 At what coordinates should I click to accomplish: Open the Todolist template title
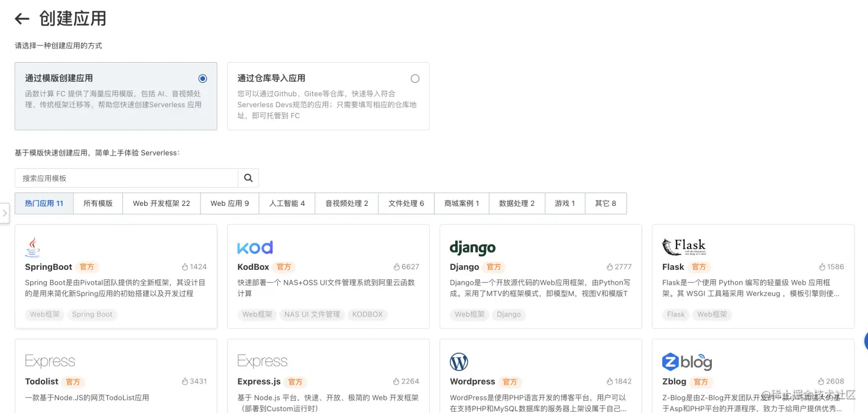[x=41, y=382]
